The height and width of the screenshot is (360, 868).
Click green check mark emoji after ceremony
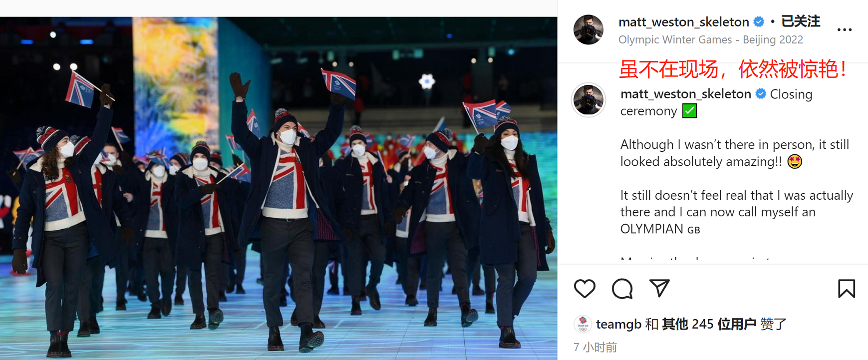point(689,111)
